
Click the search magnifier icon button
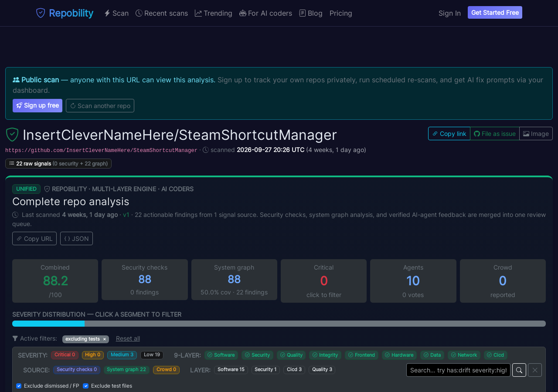tap(519, 370)
